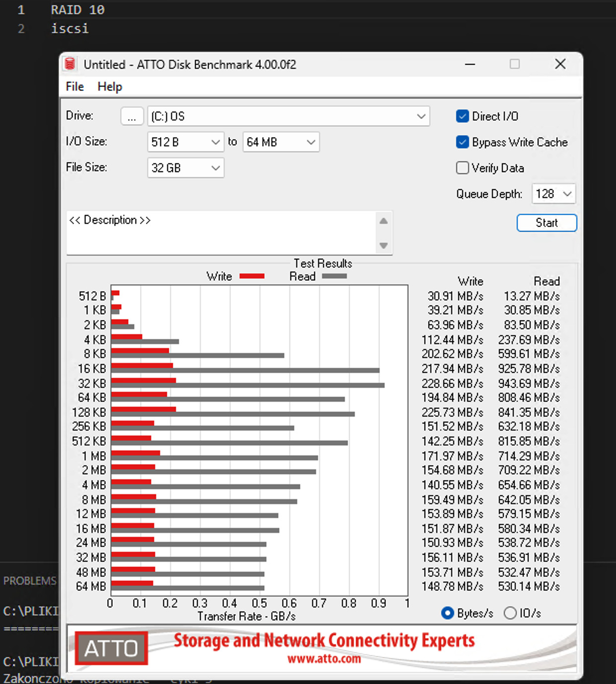This screenshot has width=616, height=684.
Task: Open the PROBLEMS tab in the editor panel
Action: 30,581
